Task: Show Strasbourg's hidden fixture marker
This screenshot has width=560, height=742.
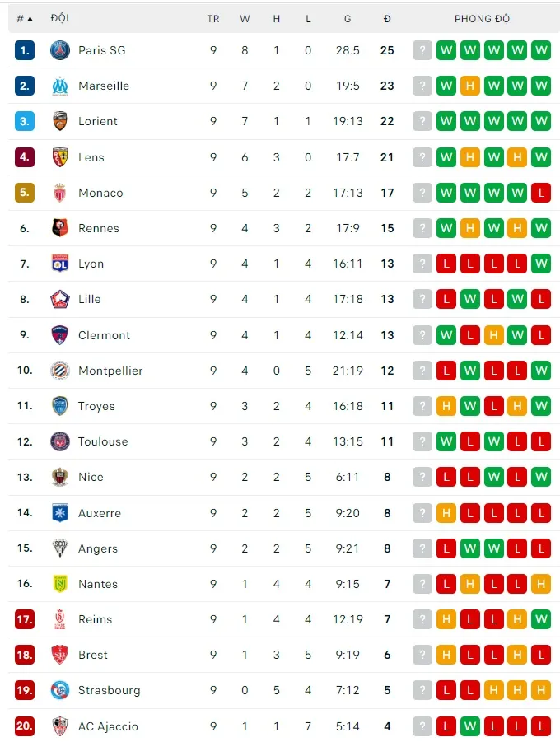Action: click(x=422, y=690)
